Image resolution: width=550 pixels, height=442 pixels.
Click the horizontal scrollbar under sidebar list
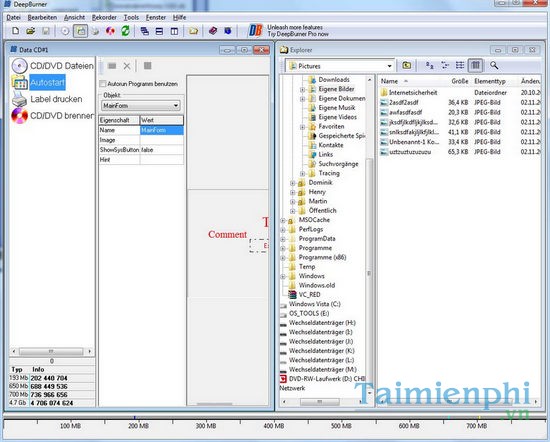[52, 351]
